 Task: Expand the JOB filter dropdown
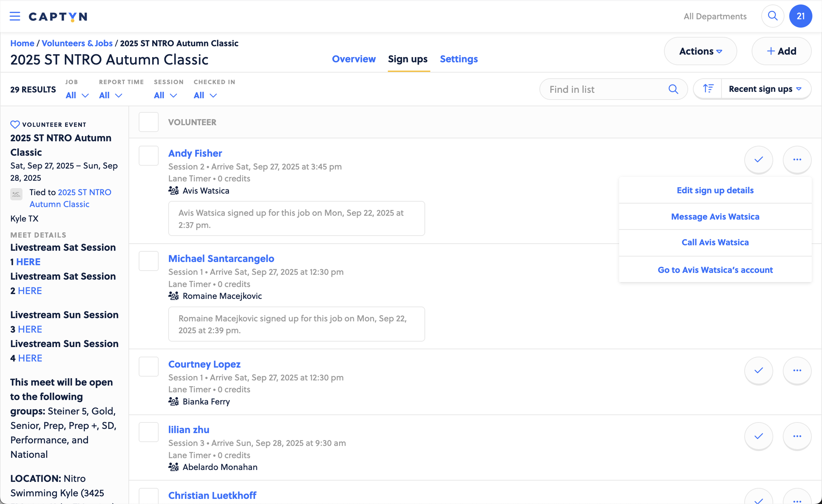pyautogui.click(x=77, y=95)
